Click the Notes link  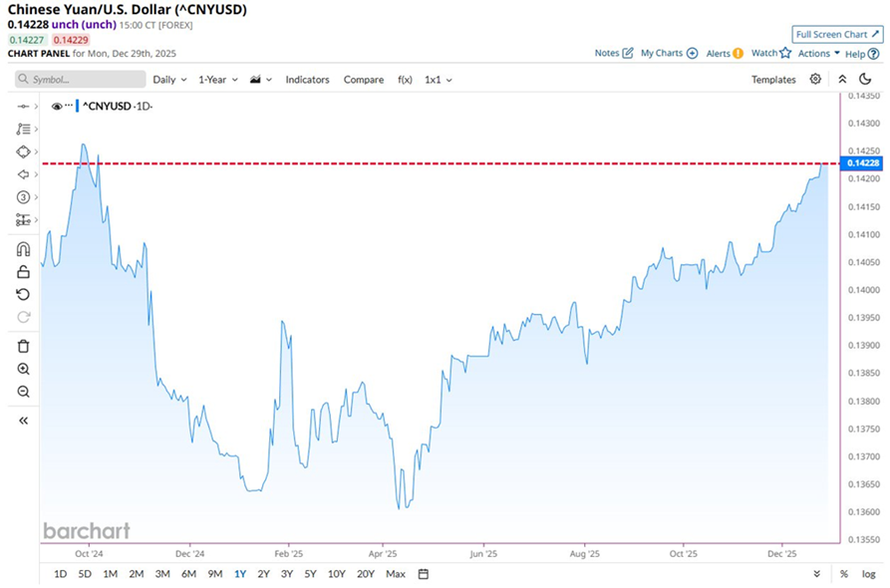coord(607,53)
